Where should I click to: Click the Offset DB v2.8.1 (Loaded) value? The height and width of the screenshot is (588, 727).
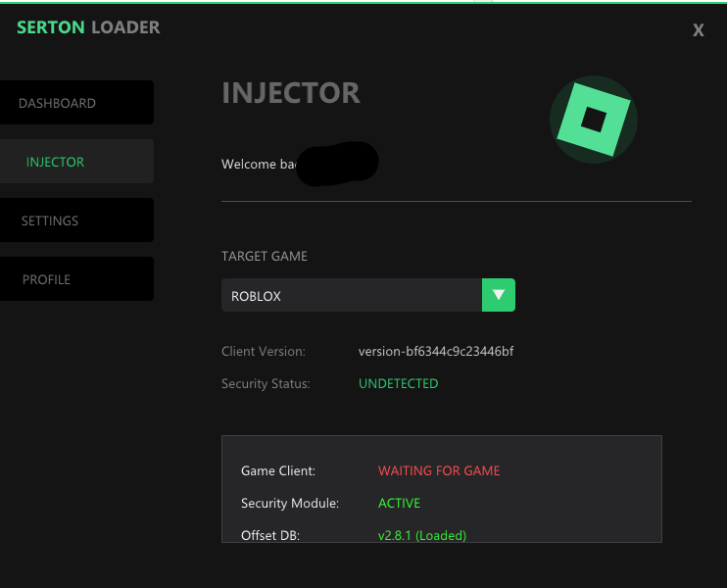(422, 535)
